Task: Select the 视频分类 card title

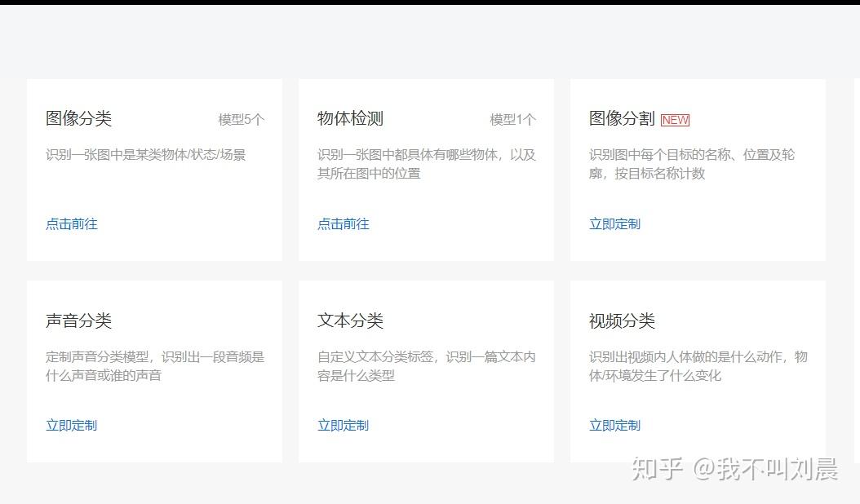Action: (622, 321)
